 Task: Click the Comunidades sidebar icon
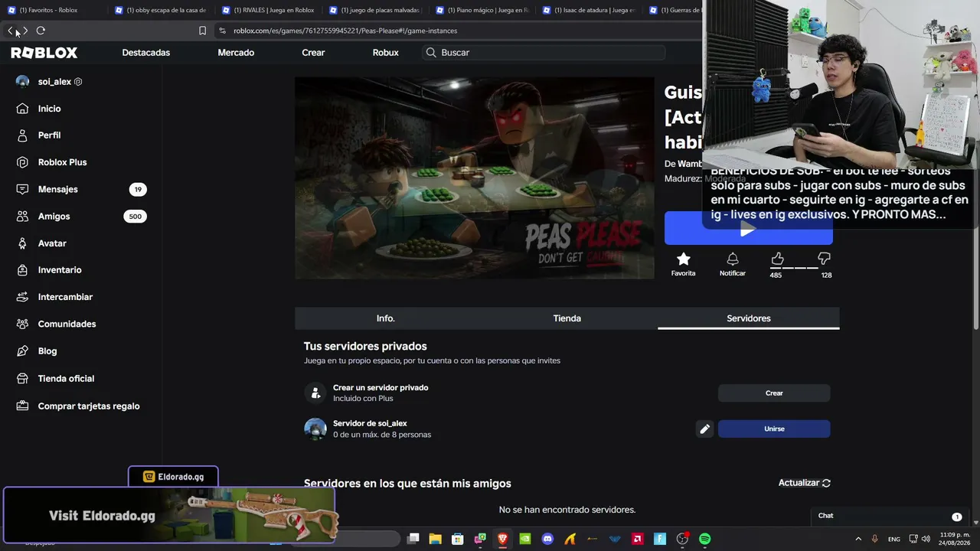23,324
